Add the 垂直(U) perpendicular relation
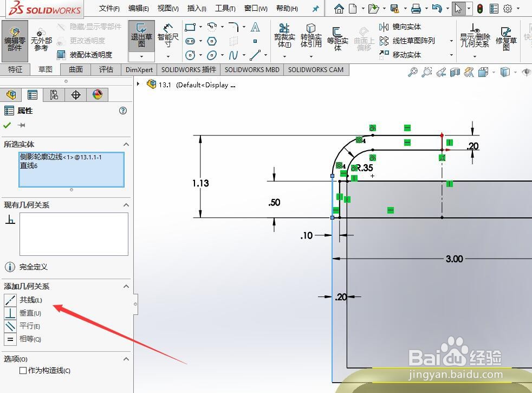Image resolution: width=532 pixels, height=393 pixels. coord(23,313)
